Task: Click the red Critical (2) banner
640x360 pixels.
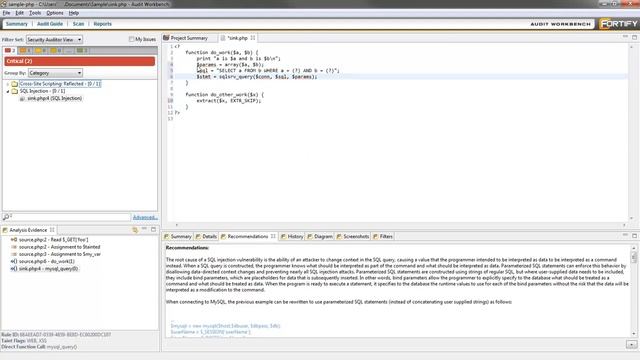Action: [80, 61]
